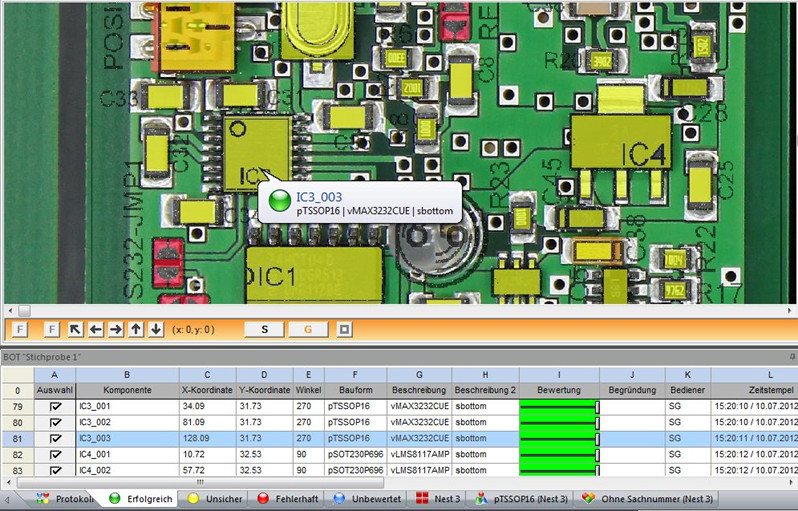Click X-Koordinate cell with 81.09
This screenshot has width=798, height=511.
tap(207, 422)
